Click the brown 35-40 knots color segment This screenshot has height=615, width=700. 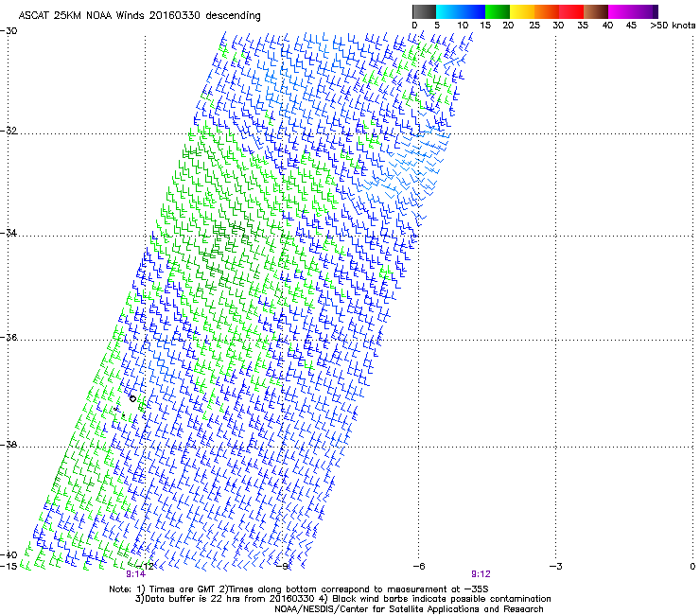(596, 11)
